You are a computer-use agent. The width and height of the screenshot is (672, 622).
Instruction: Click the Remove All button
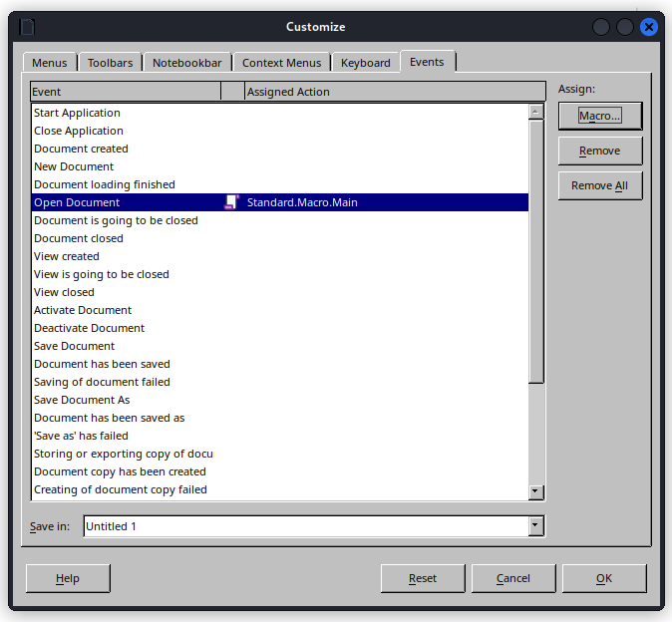pos(599,185)
